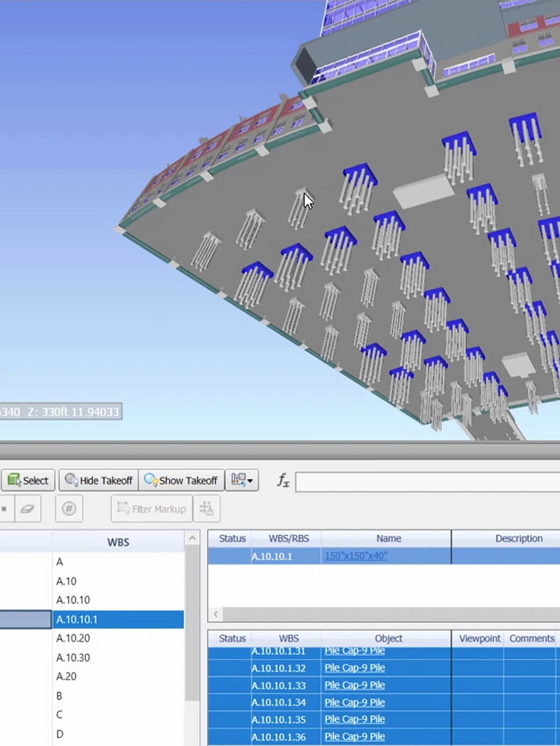This screenshot has height=746, width=560.
Task: Click the fx formula icon
Action: coord(283,480)
